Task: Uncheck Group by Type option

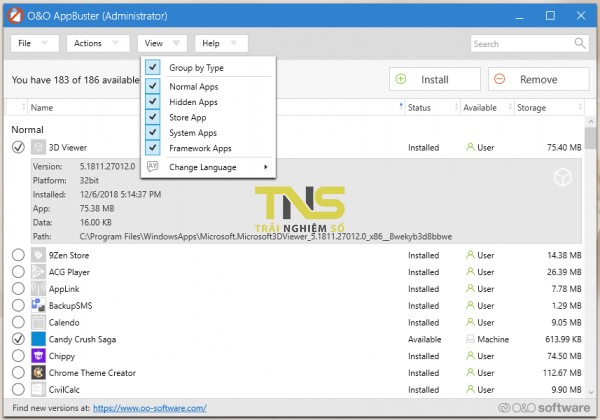Action: click(x=152, y=67)
